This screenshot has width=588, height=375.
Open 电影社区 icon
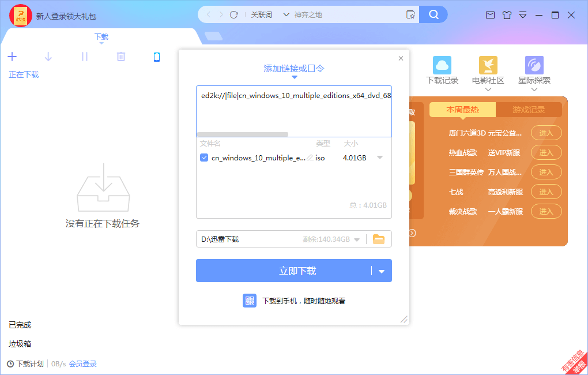pos(488,65)
